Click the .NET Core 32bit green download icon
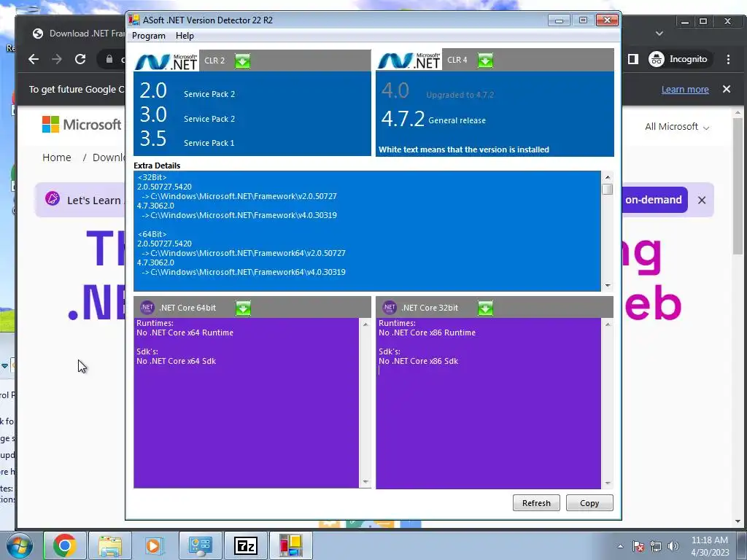 [485, 308]
